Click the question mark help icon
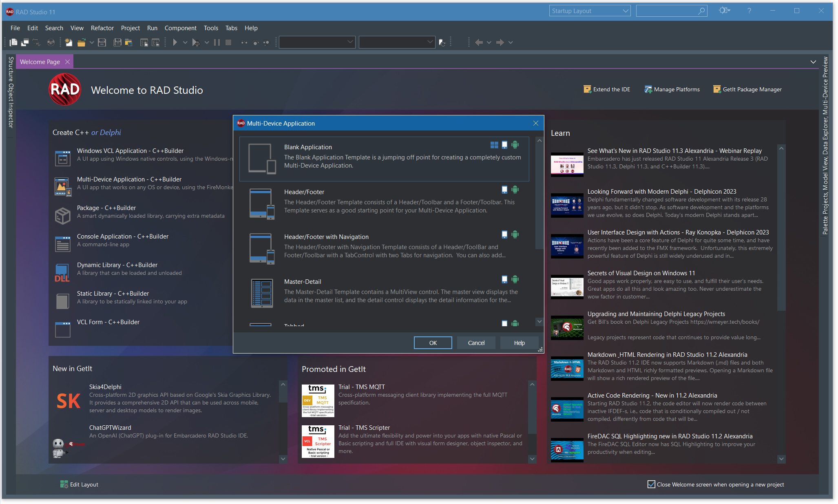This screenshot has height=504, width=838. 749,11
